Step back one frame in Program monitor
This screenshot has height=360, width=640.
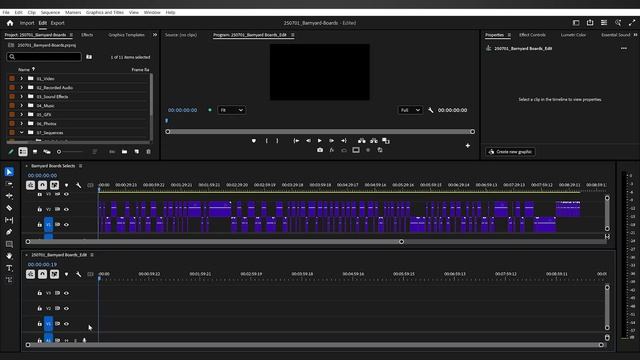pyautogui.click(x=308, y=141)
